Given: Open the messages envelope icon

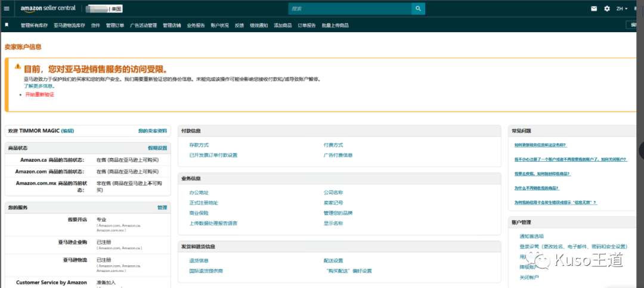Looking at the screenshot, I should click(x=594, y=8).
